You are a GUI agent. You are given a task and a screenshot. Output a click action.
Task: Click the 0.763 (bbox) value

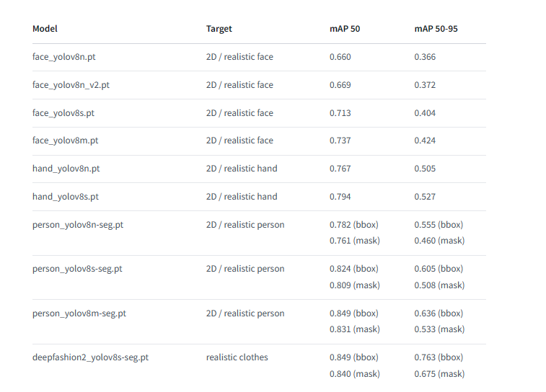(x=439, y=357)
